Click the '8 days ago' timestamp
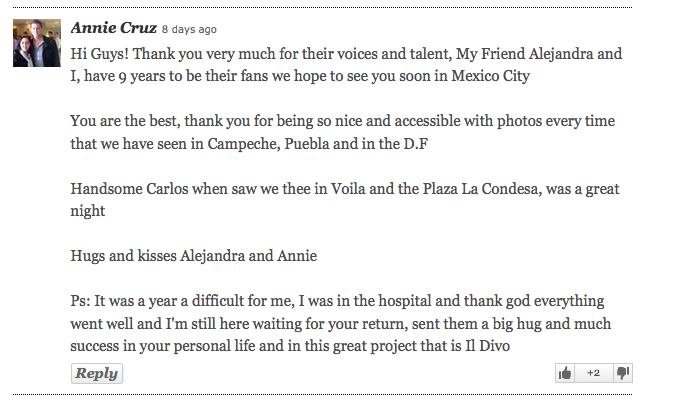The height and width of the screenshot is (402, 690). pyautogui.click(x=189, y=29)
